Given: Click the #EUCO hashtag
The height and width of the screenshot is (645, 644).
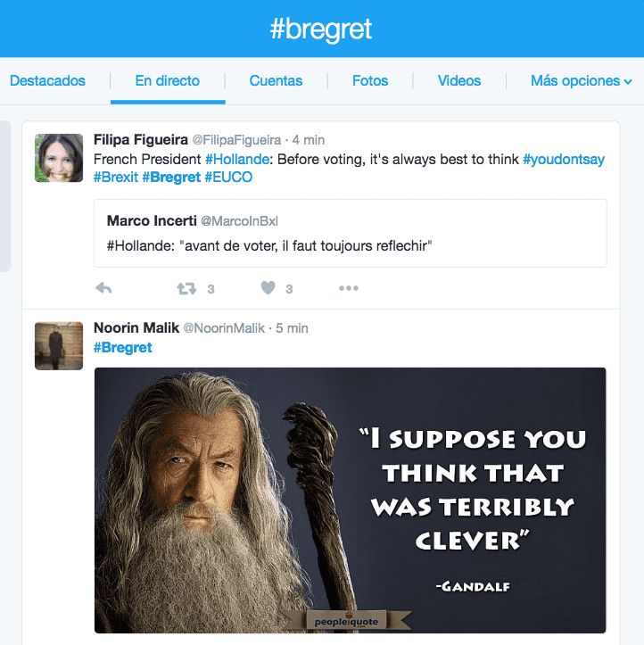Looking at the screenshot, I should (228, 178).
